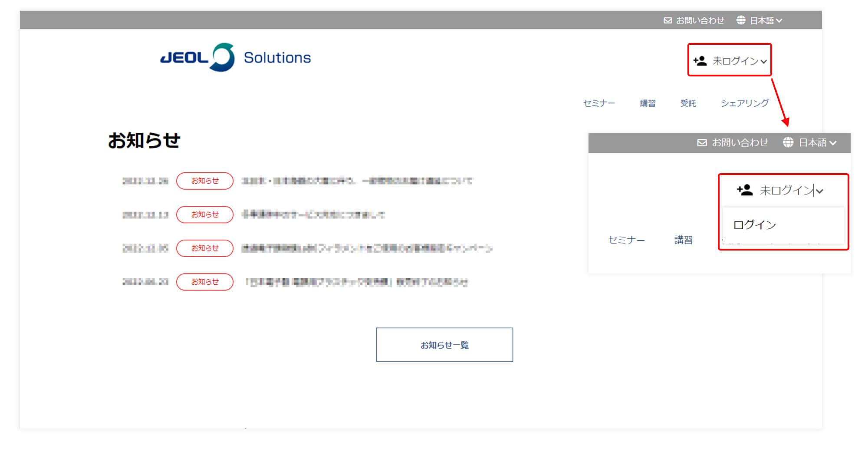868x455 pixels.
Task: Open the セミナー item in the main navigation
Action: click(x=599, y=103)
